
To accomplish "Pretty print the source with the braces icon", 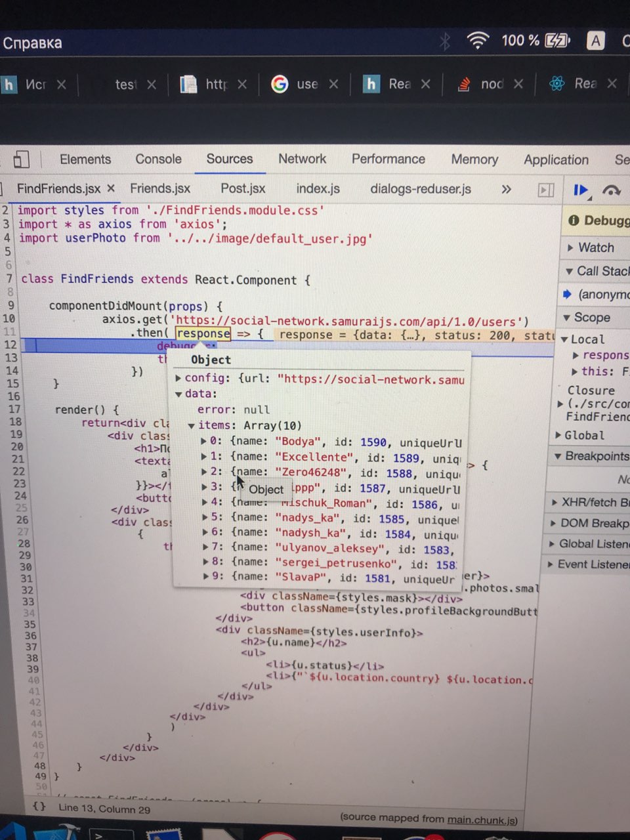I will [x=39, y=807].
